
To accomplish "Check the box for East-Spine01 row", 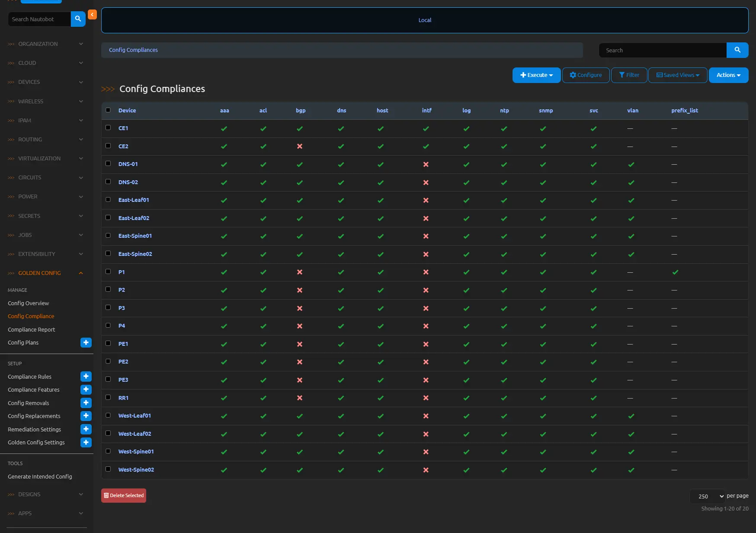I will (x=108, y=236).
